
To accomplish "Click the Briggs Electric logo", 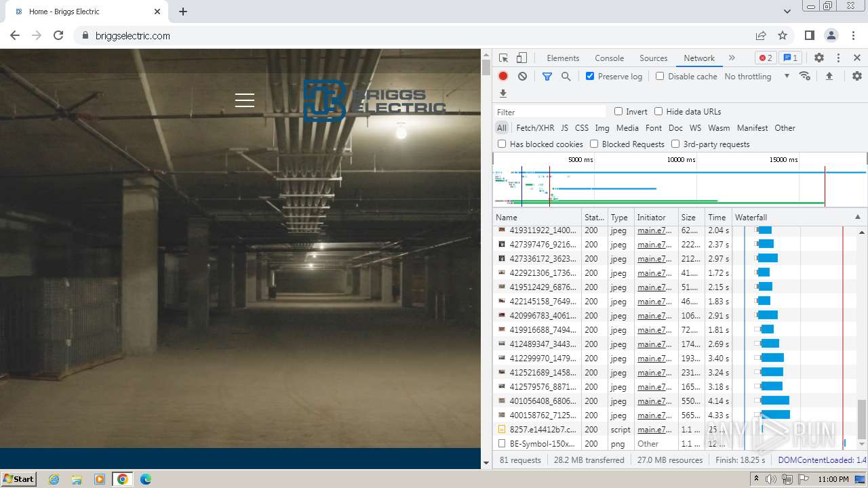I will point(374,100).
